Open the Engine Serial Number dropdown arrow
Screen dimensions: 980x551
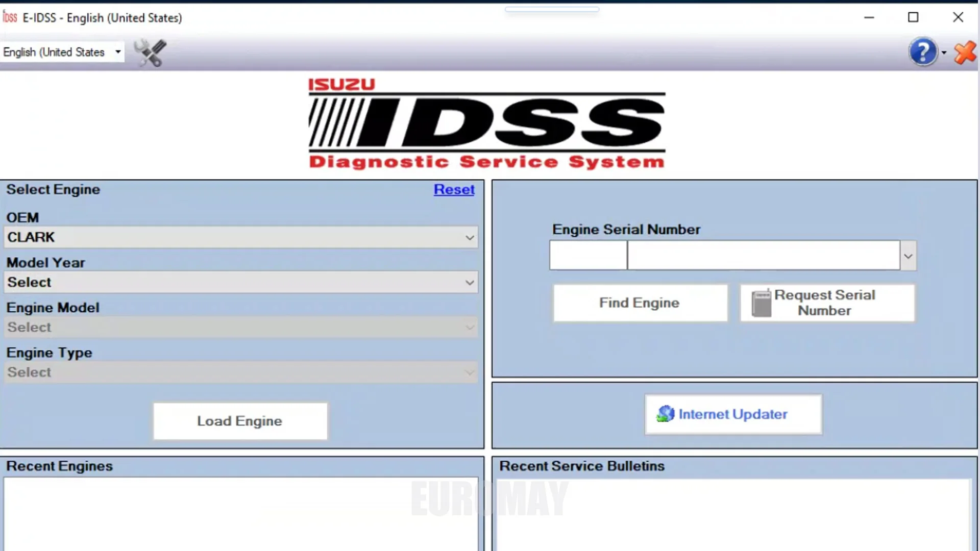coord(908,256)
